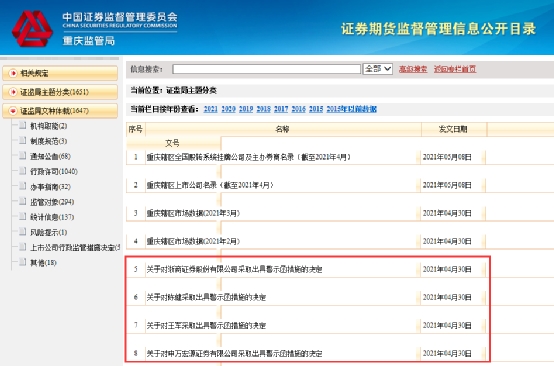The height and width of the screenshot is (366, 554).
Task: Select 其他(18) in the tree
Action: point(43,262)
